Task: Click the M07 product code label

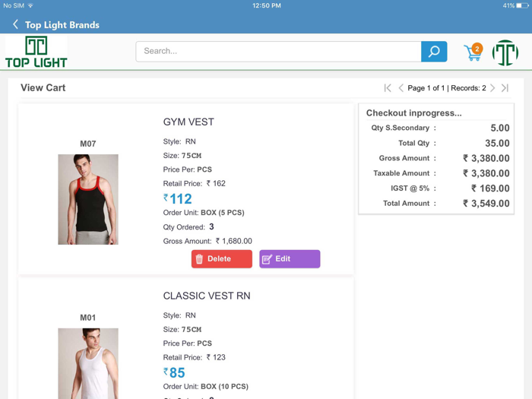Action: tap(88, 144)
